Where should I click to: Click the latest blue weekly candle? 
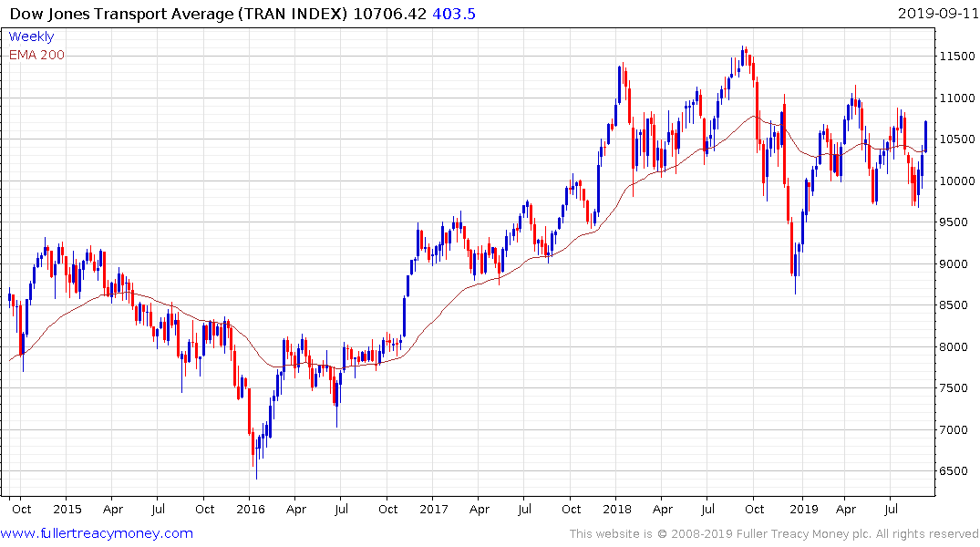(x=925, y=136)
